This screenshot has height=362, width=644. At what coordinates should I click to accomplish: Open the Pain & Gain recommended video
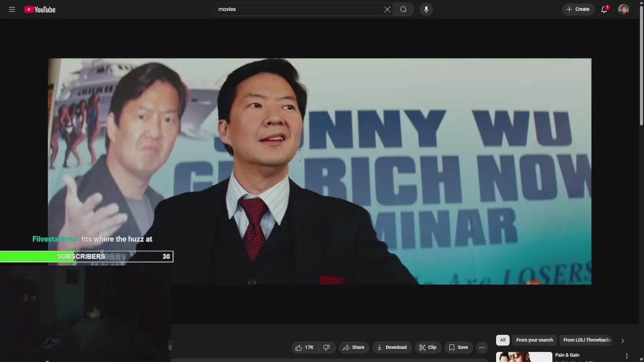[567, 355]
